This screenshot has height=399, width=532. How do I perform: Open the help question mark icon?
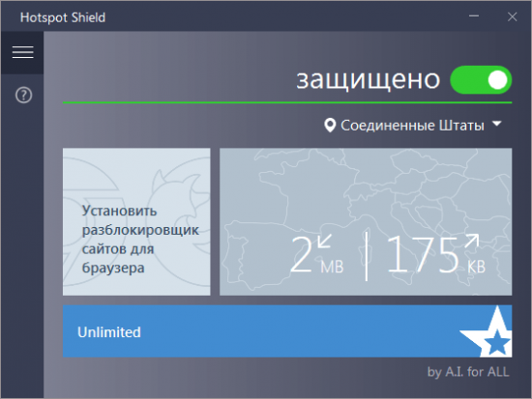click(x=24, y=95)
